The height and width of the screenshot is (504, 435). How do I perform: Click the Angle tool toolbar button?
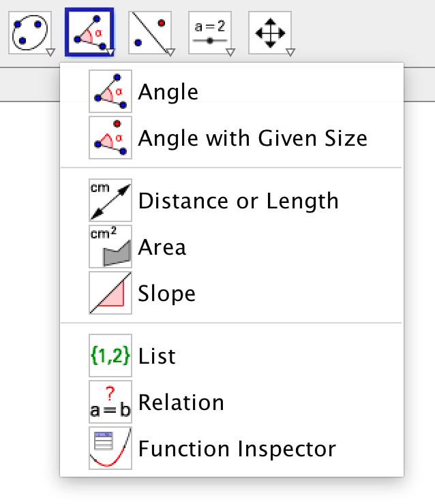point(89,32)
